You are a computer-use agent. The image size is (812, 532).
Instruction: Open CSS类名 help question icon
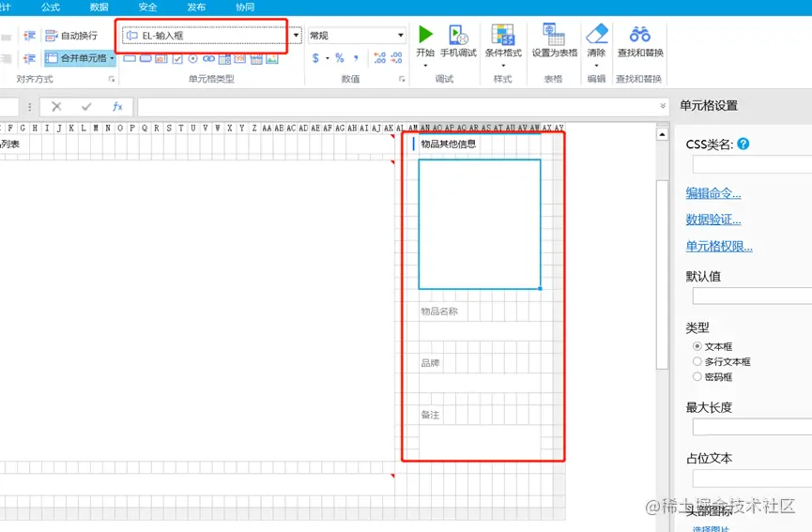click(743, 144)
